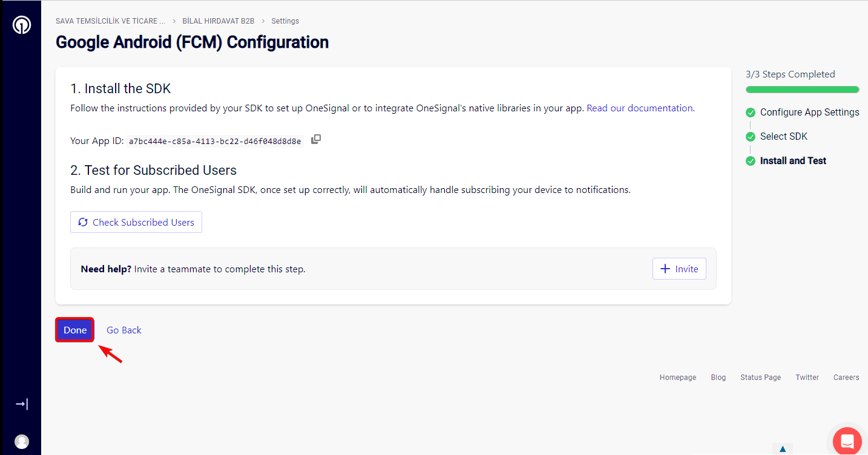Click the Done button
The image size is (868, 455).
click(75, 330)
